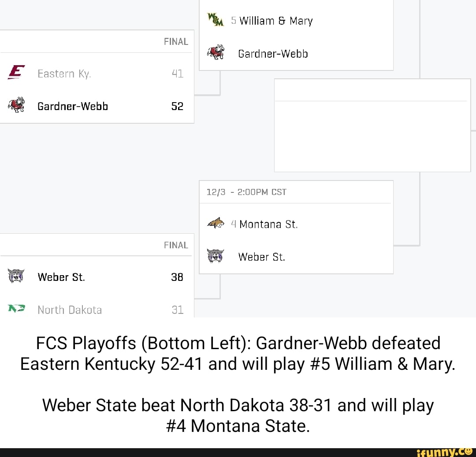This screenshot has height=457, width=476.
Task: Select the Weber St. team name in matchup card
Action: (x=261, y=257)
